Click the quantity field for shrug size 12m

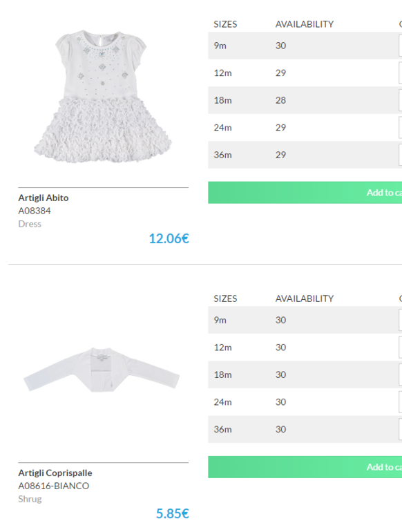pos(401,348)
